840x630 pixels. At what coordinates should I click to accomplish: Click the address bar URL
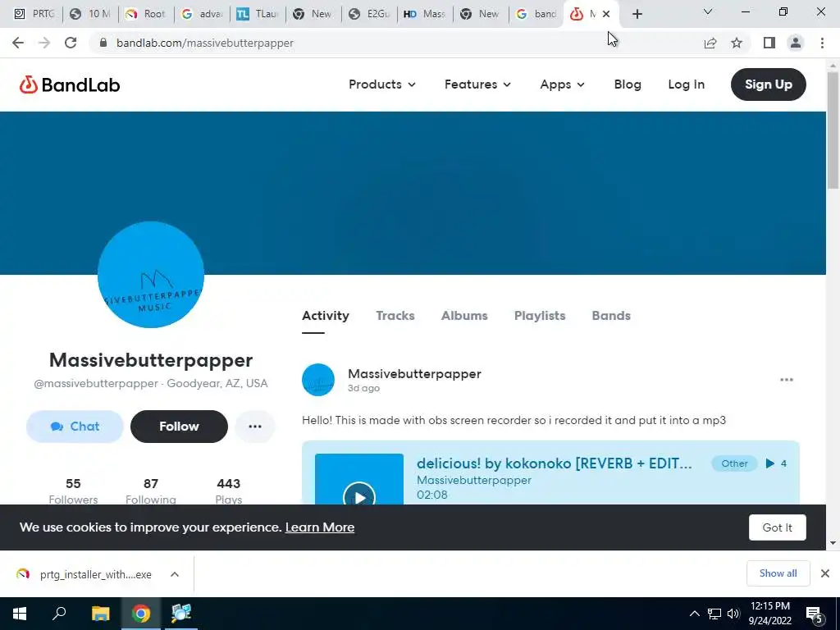point(204,43)
